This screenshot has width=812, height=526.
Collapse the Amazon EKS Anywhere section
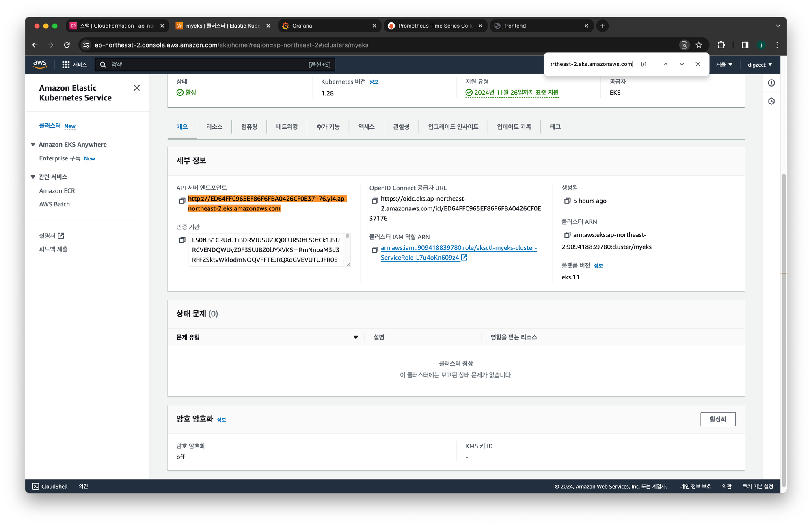click(33, 145)
